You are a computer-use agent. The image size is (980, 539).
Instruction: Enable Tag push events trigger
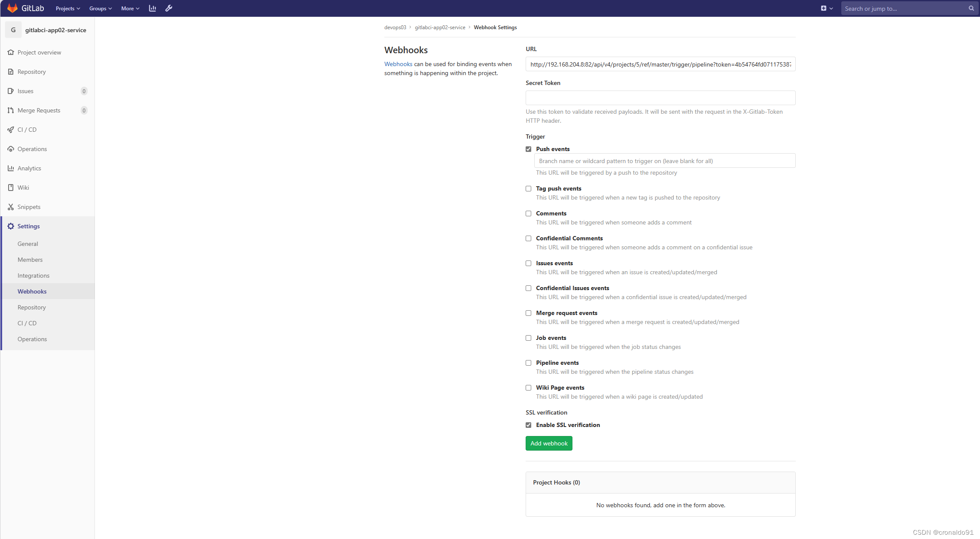pyautogui.click(x=528, y=189)
